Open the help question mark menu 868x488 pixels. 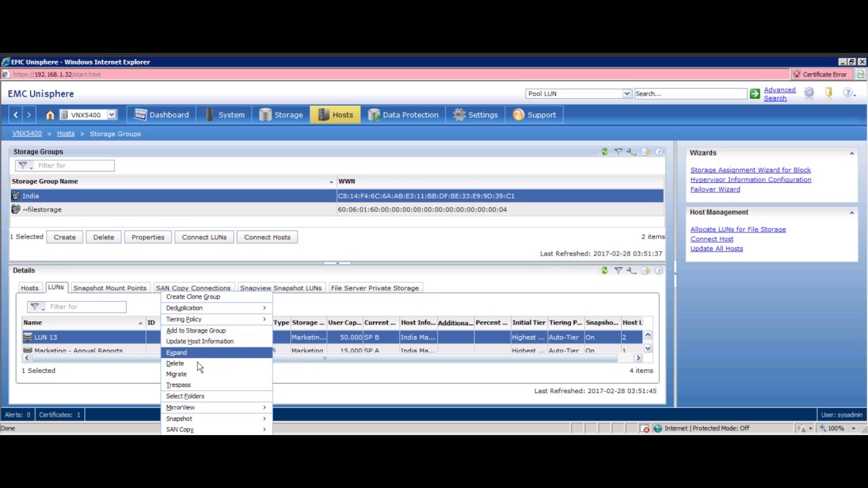848,93
